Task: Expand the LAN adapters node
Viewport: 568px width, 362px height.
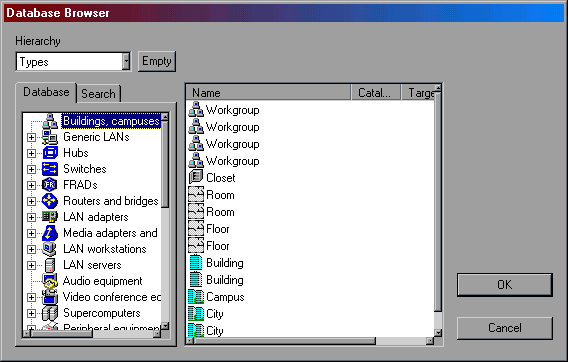Action: (x=32, y=217)
